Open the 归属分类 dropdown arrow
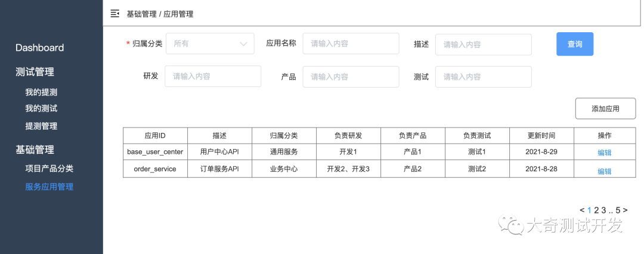The height and width of the screenshot is (254, 644). [x=243, y=44]
